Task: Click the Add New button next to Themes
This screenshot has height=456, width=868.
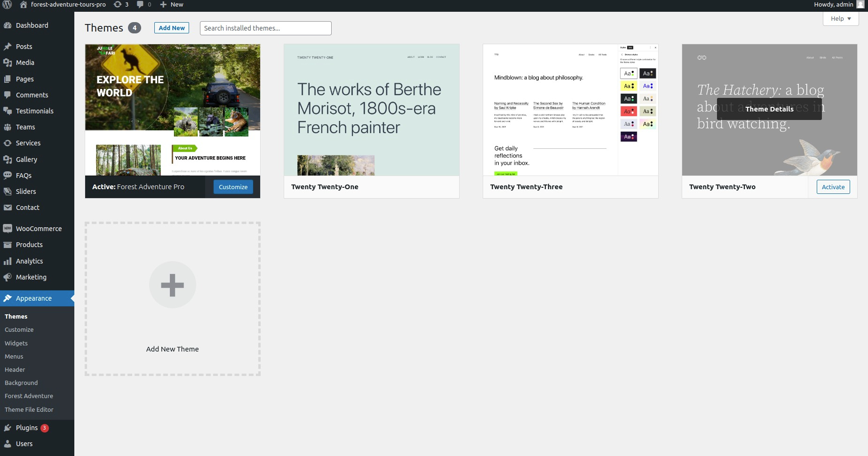Action: click(172, 28)
